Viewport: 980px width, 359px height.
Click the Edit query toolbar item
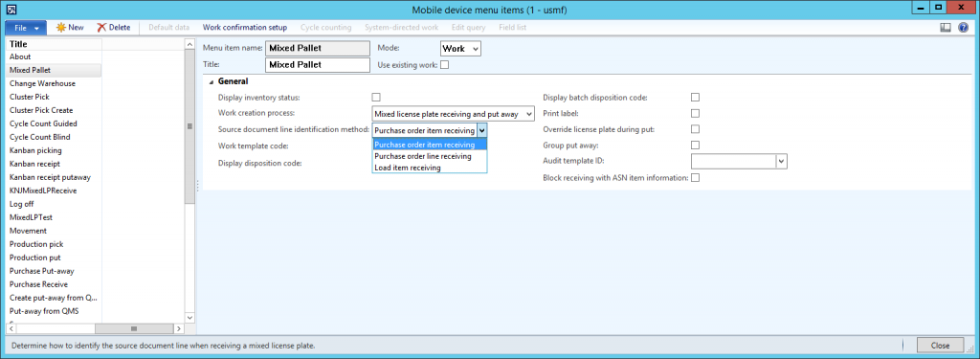[x=468, y=28]
